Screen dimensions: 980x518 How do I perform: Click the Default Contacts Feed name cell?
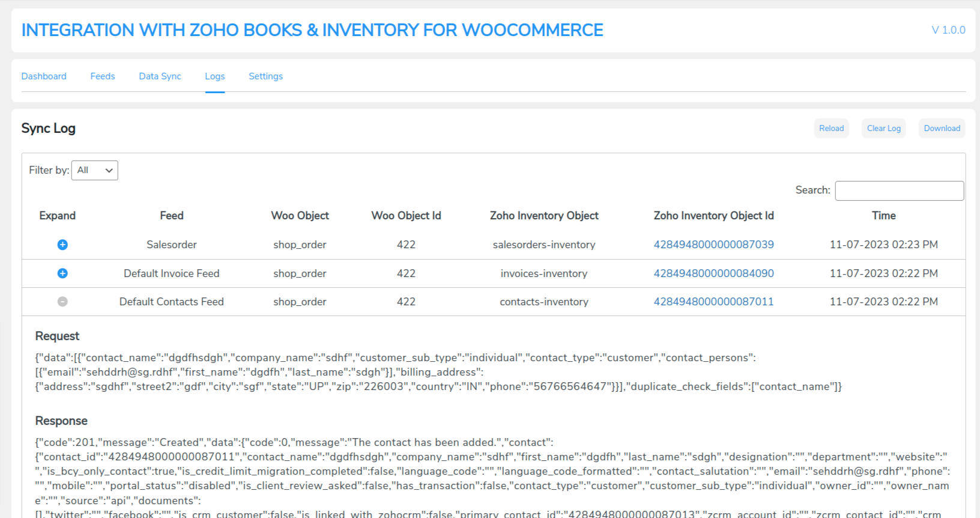tap(172, 302)
